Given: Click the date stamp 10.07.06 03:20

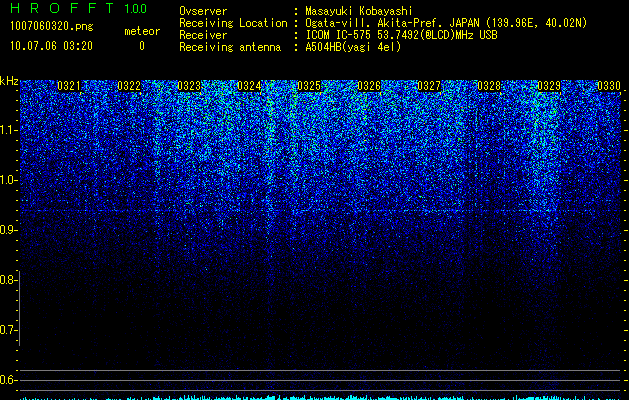Looking at the screenshot, I should (51, 46).
